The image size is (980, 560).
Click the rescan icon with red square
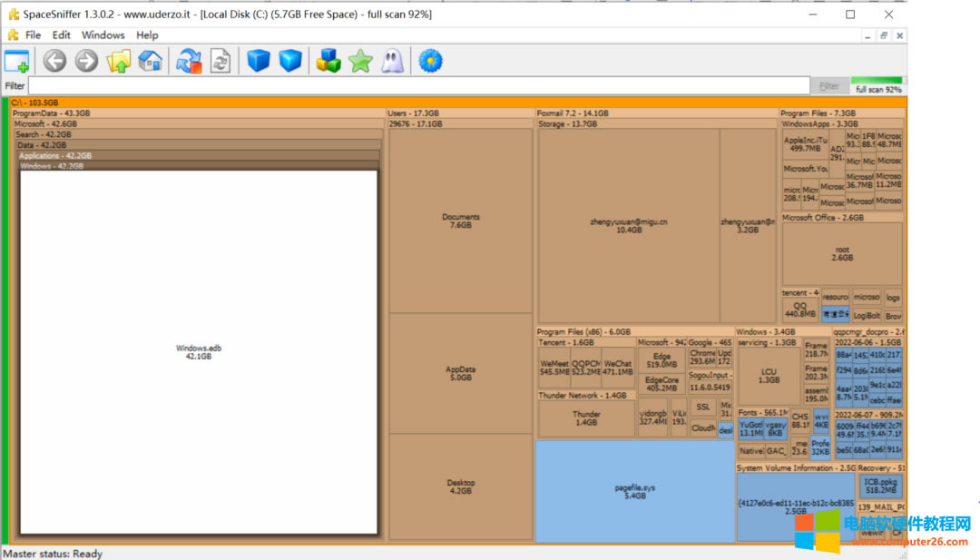click(x=189, y=61)
